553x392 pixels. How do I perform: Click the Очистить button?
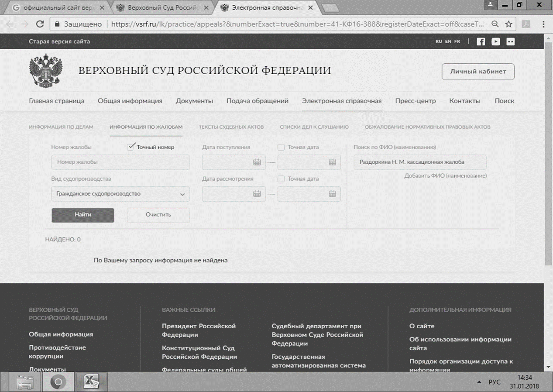158,215
